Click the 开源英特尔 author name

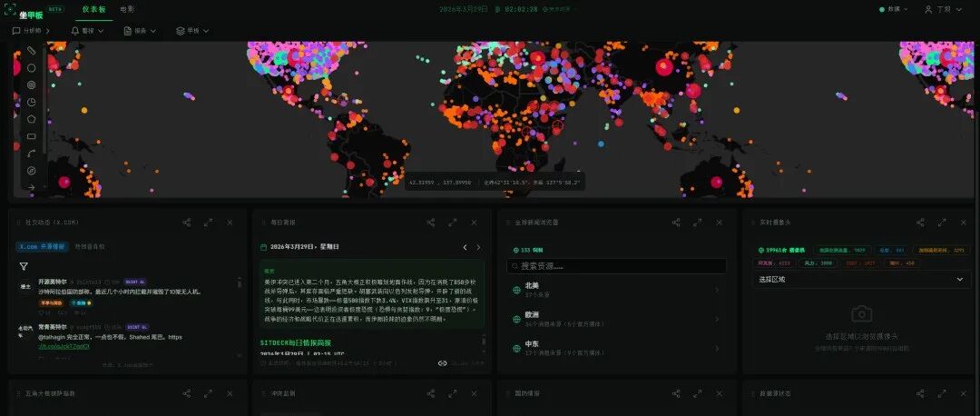click(x=53, y=282)
